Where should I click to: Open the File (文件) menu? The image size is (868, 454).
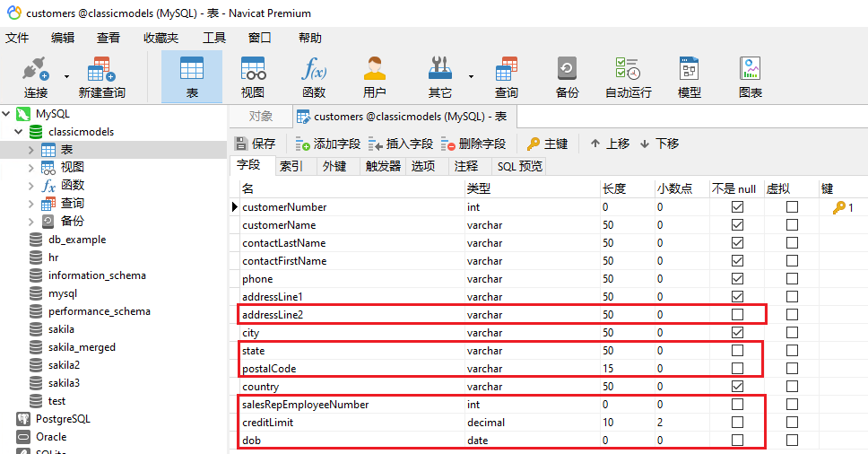tap(17, 38)
